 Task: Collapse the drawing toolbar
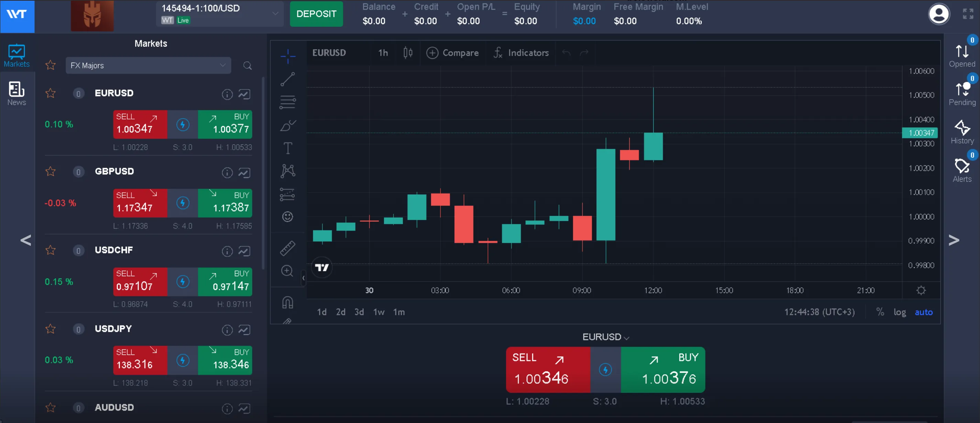pyautogui.click(x=303, y=278)
